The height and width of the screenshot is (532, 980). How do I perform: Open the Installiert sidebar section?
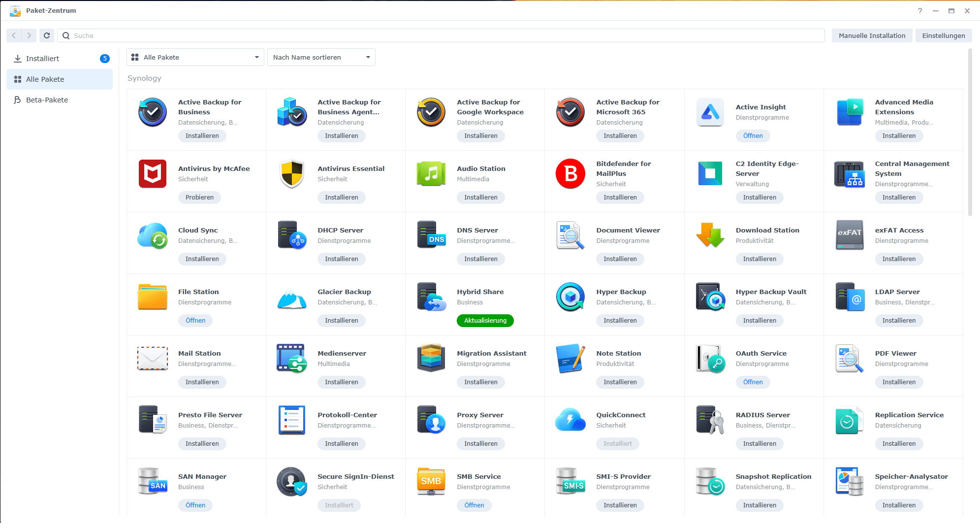tap(60, 59)
